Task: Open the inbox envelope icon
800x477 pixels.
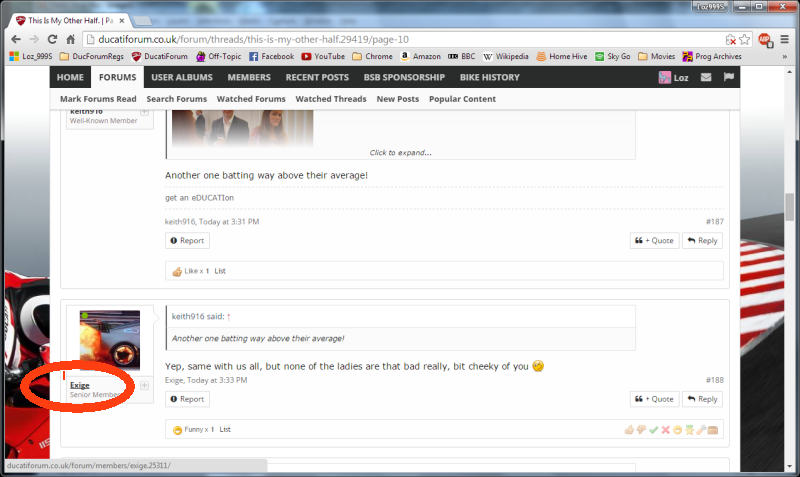Action: coord(706,78)
